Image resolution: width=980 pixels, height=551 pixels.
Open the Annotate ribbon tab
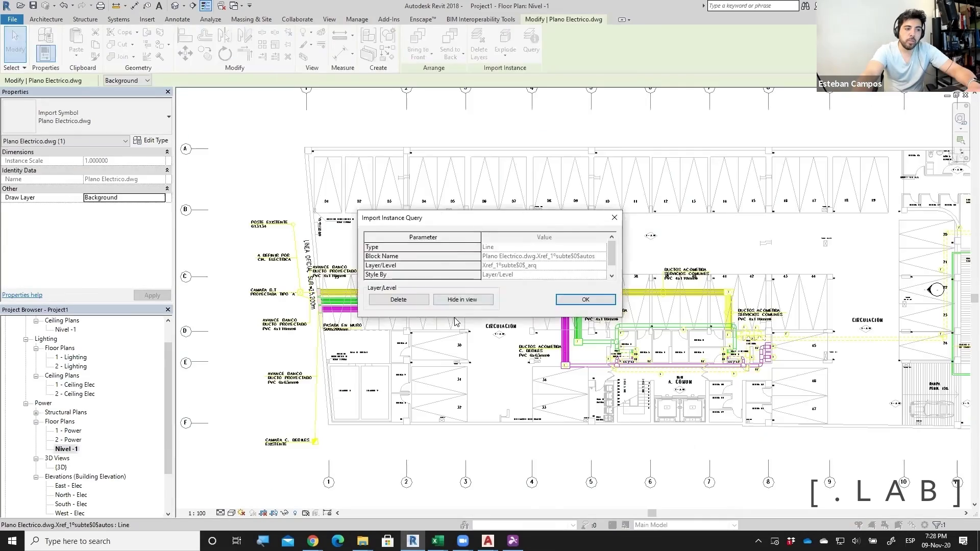pos(177,19)
